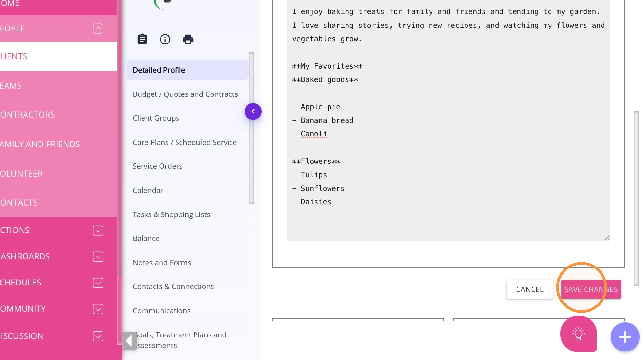Click the info circle icon

165,39
